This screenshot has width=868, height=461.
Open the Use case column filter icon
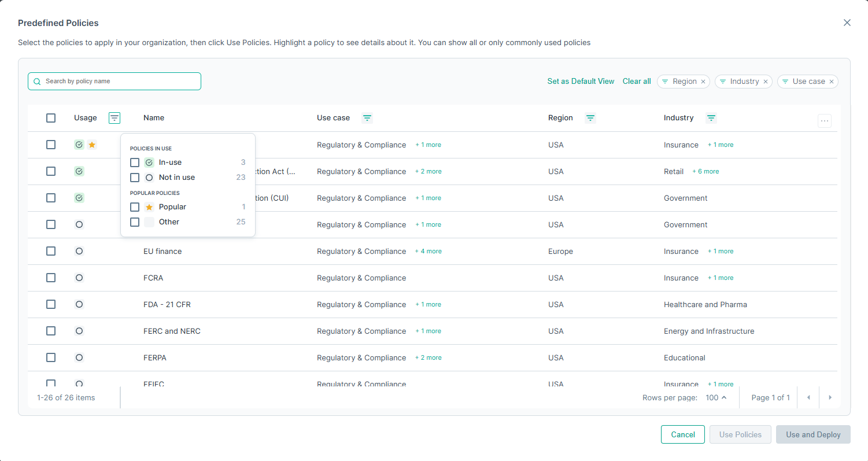tap(367, 118)
